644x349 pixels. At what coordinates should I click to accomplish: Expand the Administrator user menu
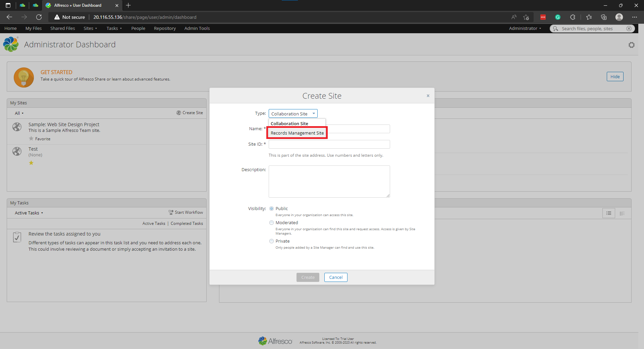[525, 29]
